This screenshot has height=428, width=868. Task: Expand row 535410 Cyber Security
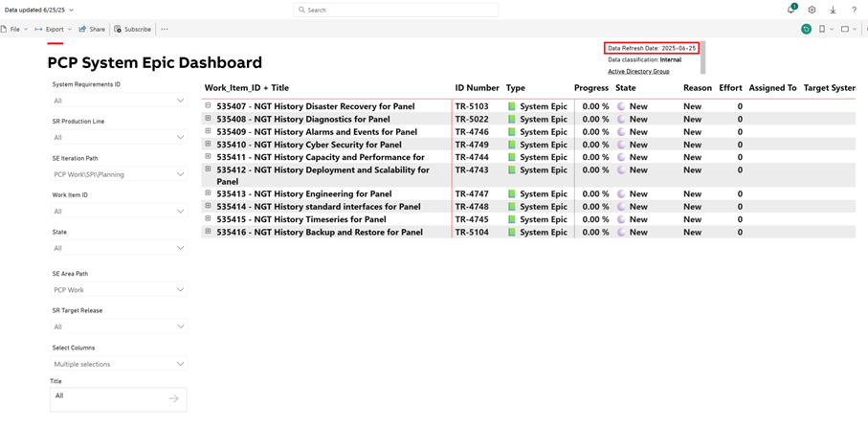point(208,144)
